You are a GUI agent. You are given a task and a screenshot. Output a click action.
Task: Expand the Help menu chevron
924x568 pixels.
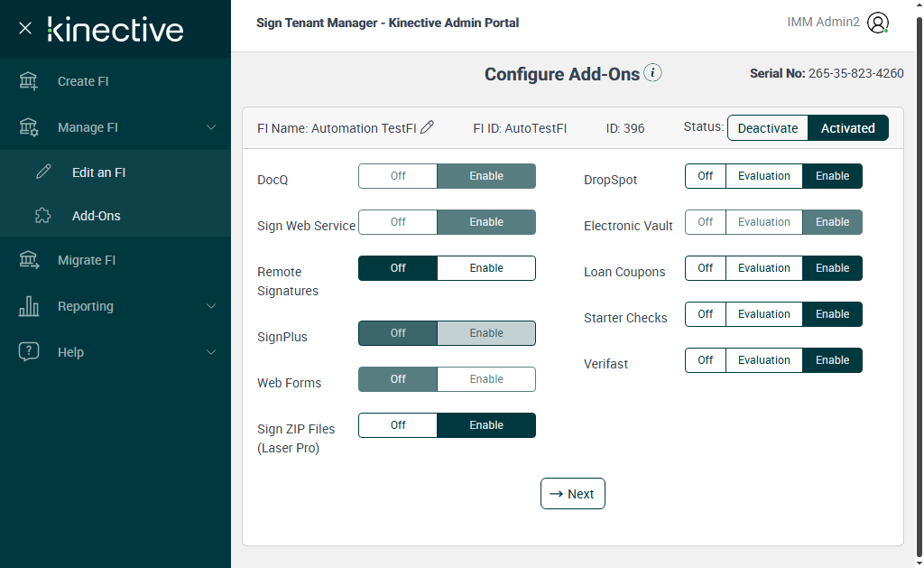[211, 352]
